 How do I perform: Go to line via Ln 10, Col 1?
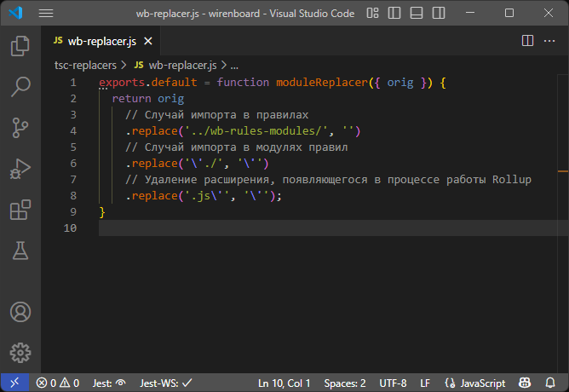284,383
